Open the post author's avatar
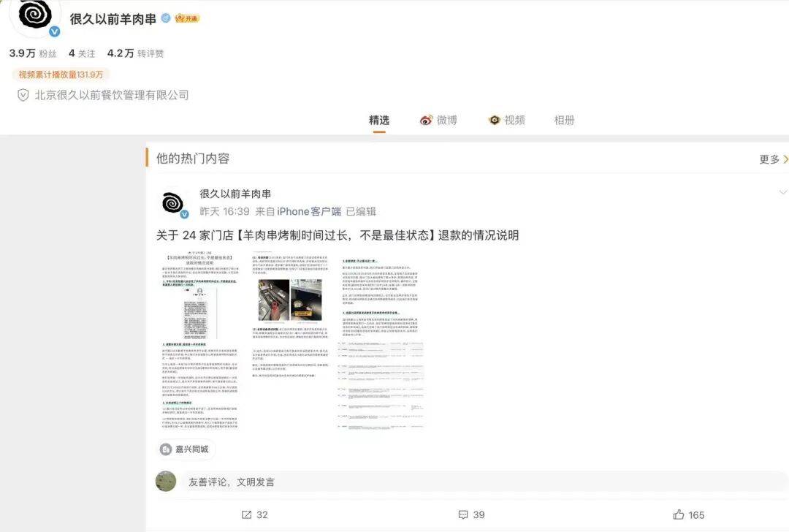789x532 pixels. pyautogui.click(x=173, y=203)
